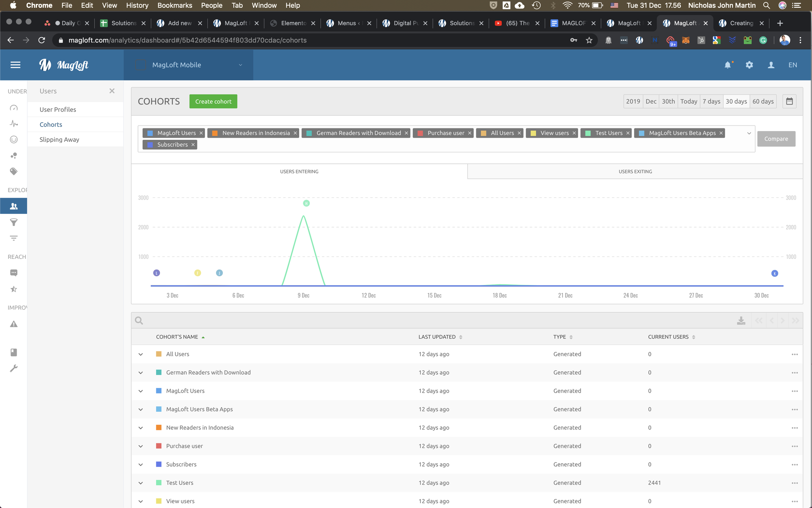Open row options for Test Users
This screenshot has height=508, width=812.
pos(795,483)
